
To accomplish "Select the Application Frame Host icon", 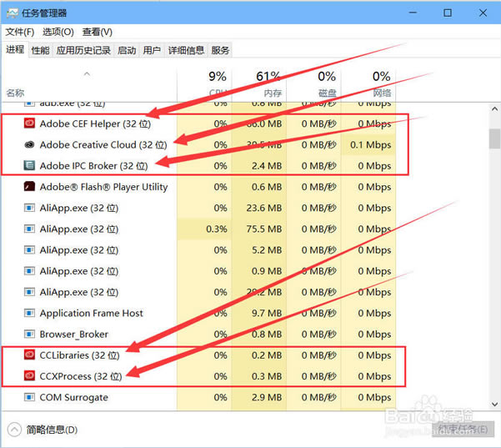I will [x=29, y=313].
